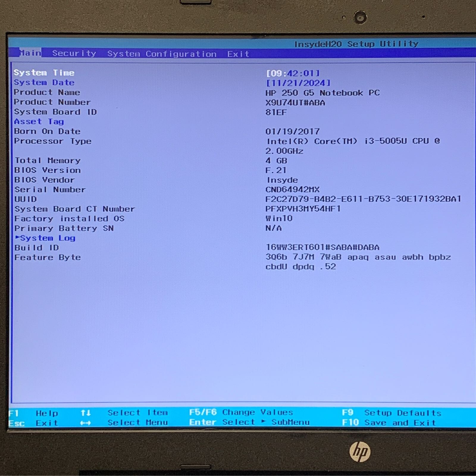Select the System Time label
476x476 pixels.
click(x=44, y=73)
